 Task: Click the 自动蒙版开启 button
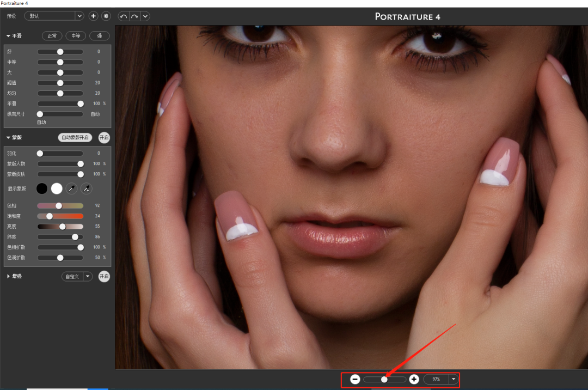(75, 138)
